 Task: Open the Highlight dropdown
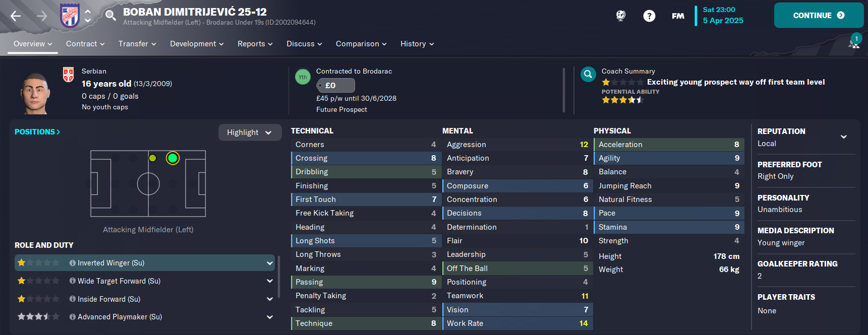[250, 132]
